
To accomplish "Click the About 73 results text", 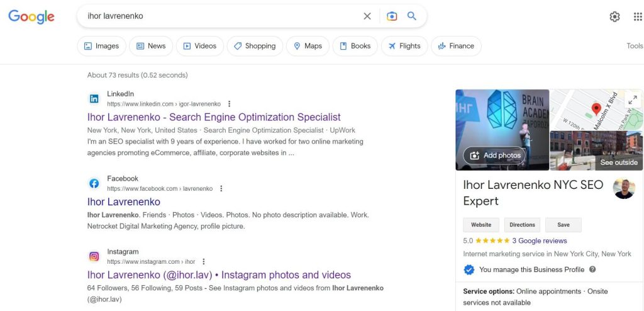I will pos(137,76).
